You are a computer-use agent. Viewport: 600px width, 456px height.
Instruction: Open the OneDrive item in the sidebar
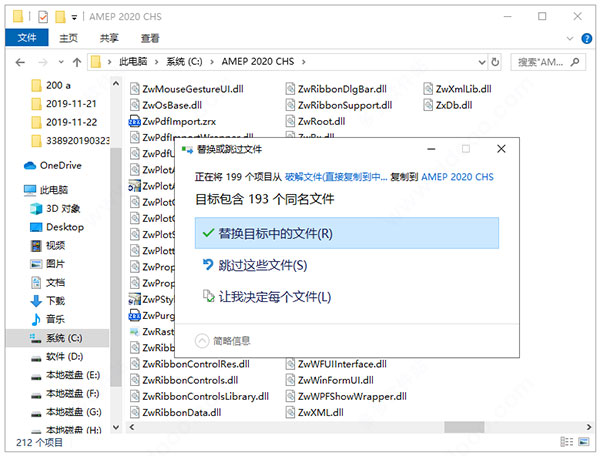(x=59, y=165)
